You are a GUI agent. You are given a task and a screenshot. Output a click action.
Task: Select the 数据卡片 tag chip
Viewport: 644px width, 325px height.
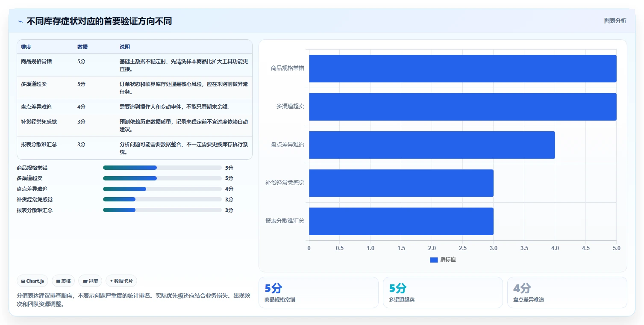tap(121, 281)
